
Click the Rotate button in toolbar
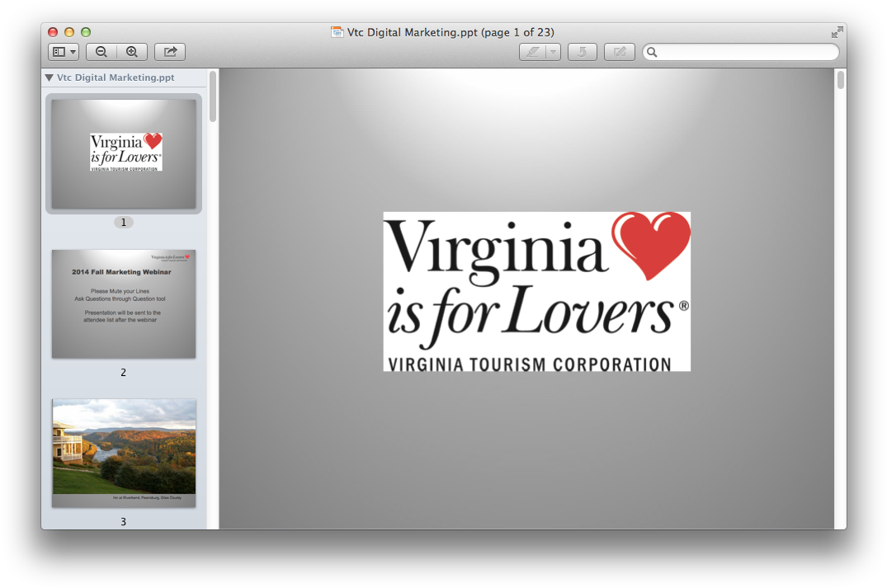[x=582, y=52]
